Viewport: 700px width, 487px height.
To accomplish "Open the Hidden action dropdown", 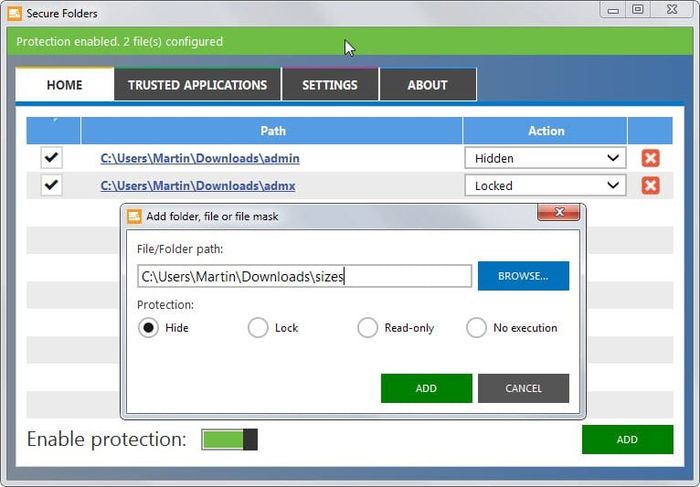I will coord(545,158).
